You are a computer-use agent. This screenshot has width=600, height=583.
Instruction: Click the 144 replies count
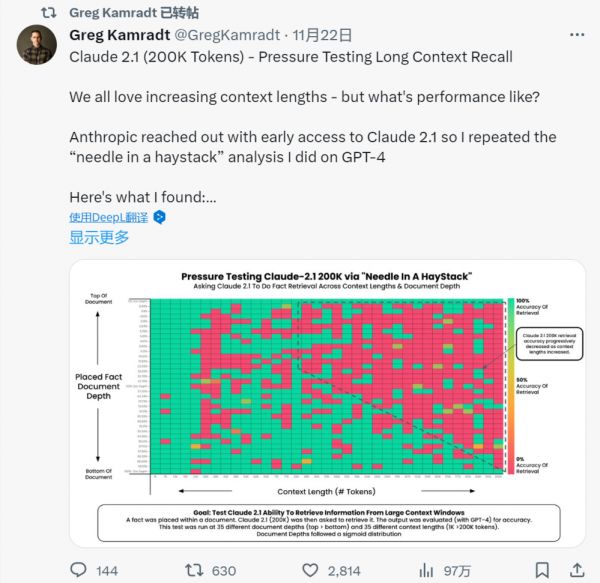click(106, 571)
